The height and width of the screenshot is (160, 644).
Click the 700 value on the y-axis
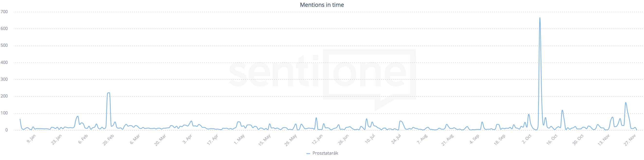(4, 12)
